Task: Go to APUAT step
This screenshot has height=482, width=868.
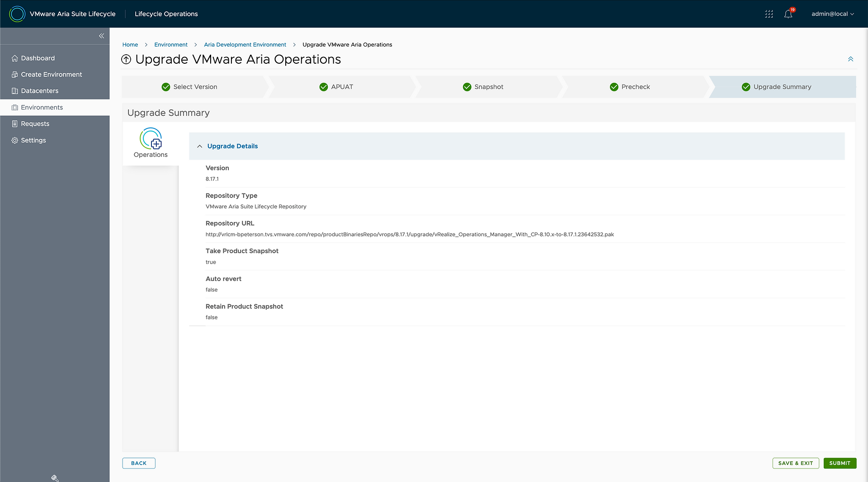Action: 342,87
